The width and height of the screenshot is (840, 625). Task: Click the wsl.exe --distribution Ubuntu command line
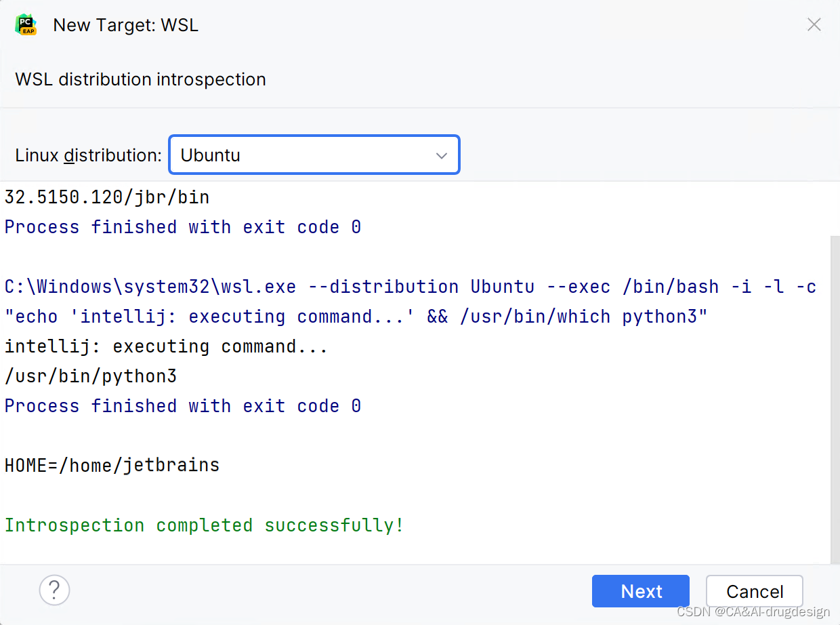point(411,287)
